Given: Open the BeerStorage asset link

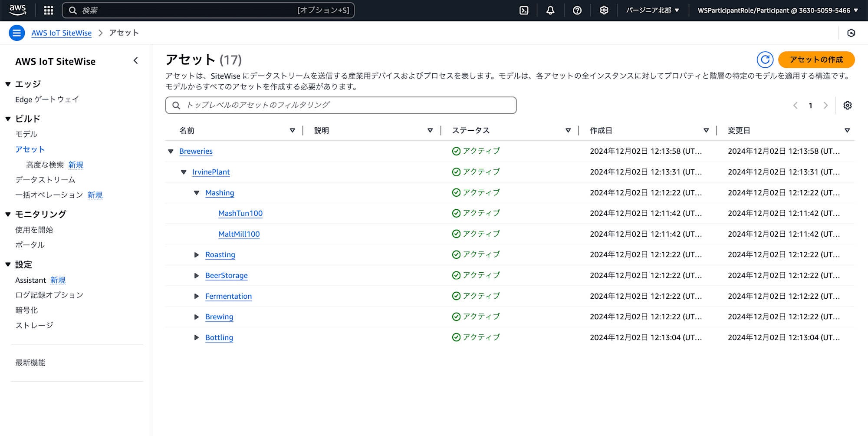Looking at the screenshot, I should pos(227,276).
